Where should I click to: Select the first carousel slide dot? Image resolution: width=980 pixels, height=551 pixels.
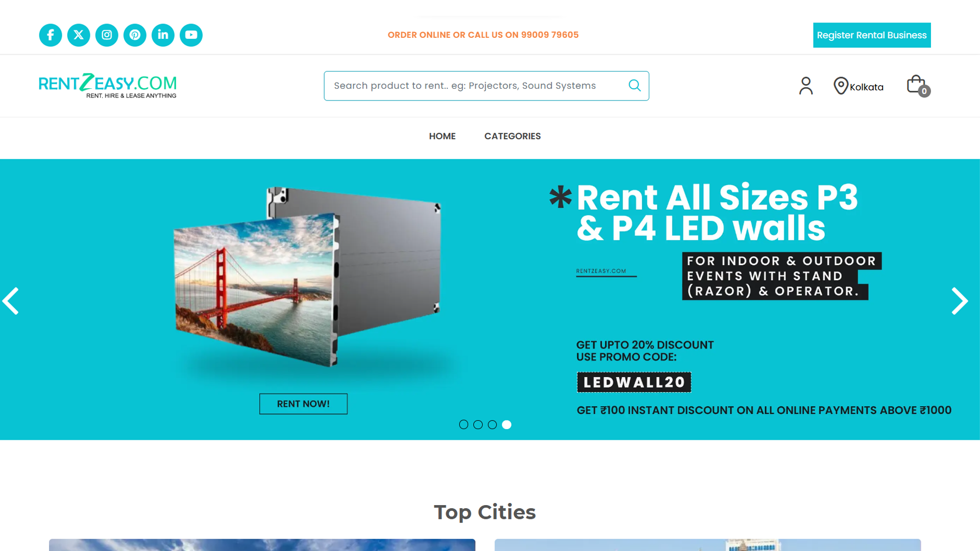463,424
